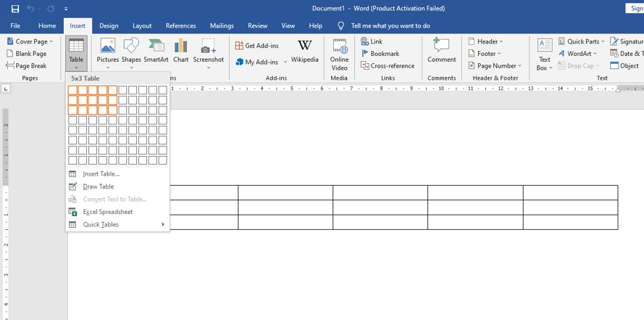
Task: Expand the Quick Tables submenu
Action: point(118,225)
